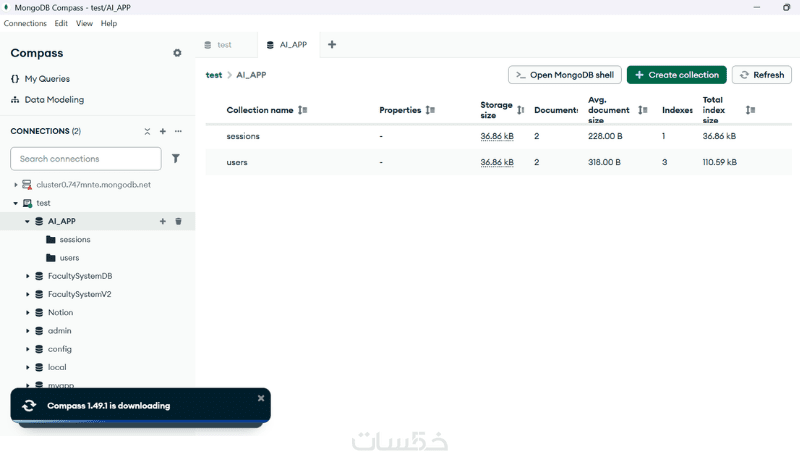The height and width of the screenshot is (460, 800).
Task: Click the users folder icon in sidebar
Action: pyautogui.click(x=51, y=258)
